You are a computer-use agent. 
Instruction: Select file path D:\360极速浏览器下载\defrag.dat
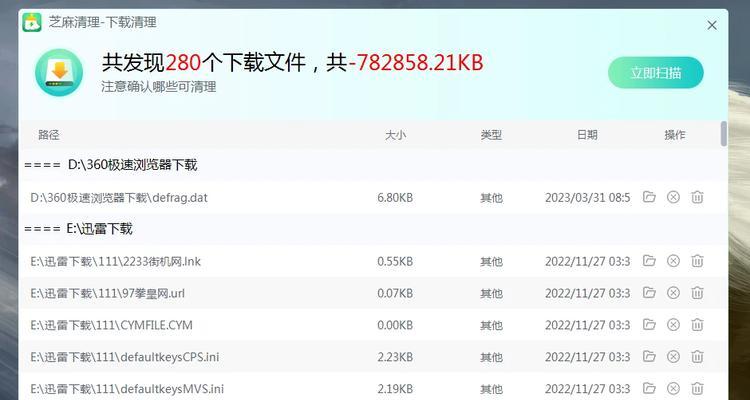pyautogui.click(x=119, y=198)
